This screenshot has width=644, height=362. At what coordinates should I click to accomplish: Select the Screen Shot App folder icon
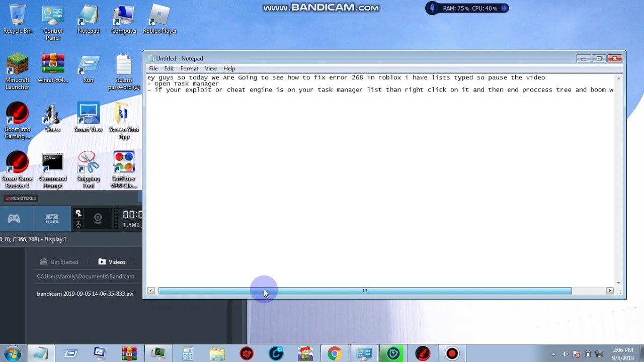124,121
